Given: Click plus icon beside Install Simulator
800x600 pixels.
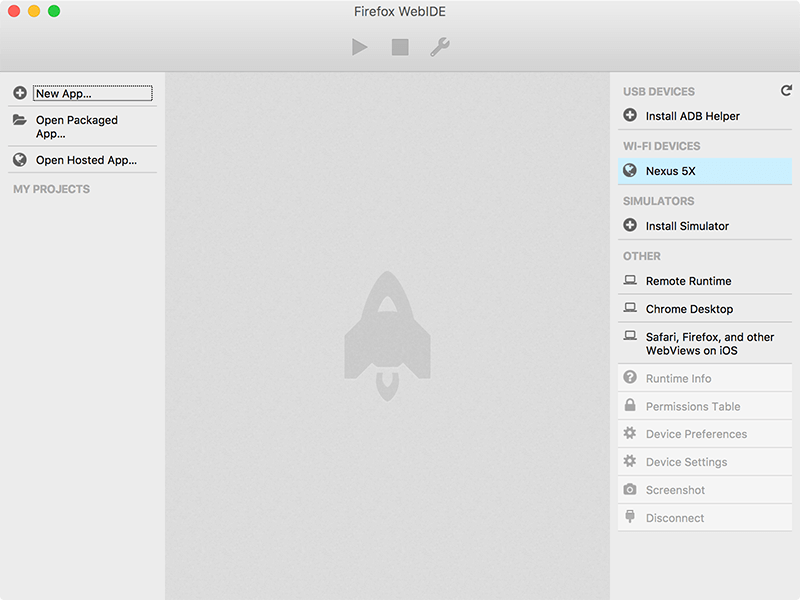Looking at the screenshot, I should tap(630, 225).
